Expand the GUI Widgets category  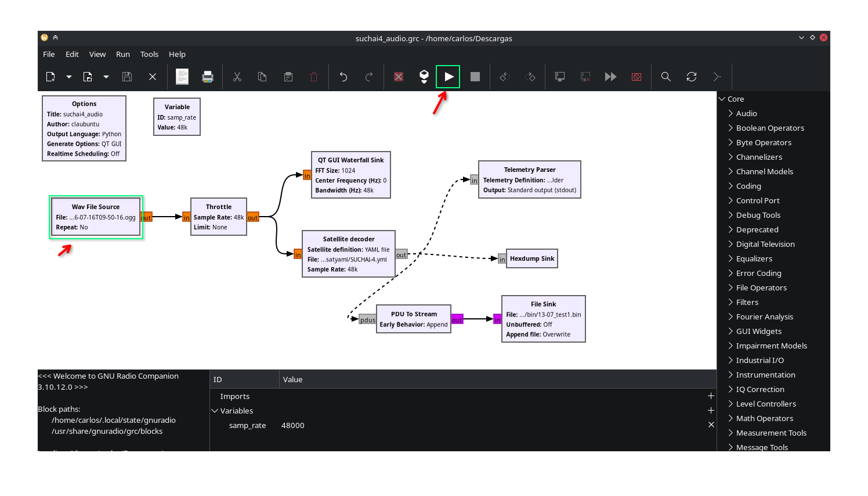coord(730,331)
